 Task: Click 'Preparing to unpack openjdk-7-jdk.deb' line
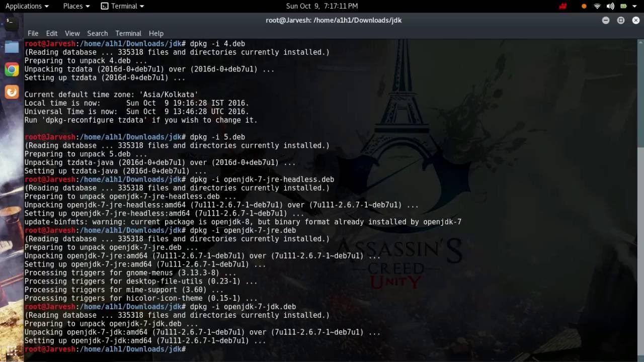pos(111,324)
